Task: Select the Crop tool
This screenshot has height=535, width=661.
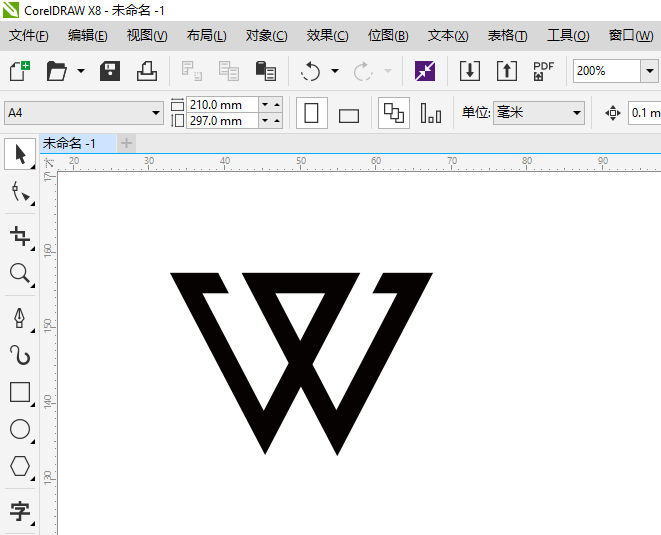Action: 20,236
